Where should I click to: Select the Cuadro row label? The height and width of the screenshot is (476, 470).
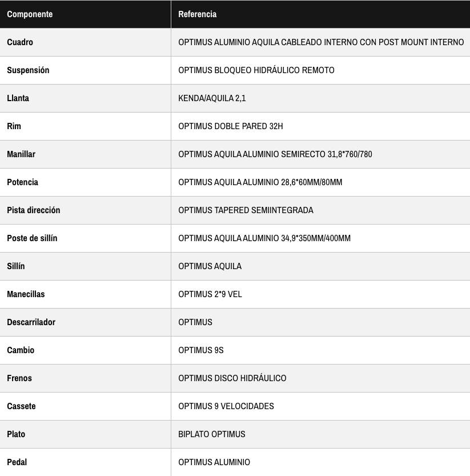pos(20,42)
